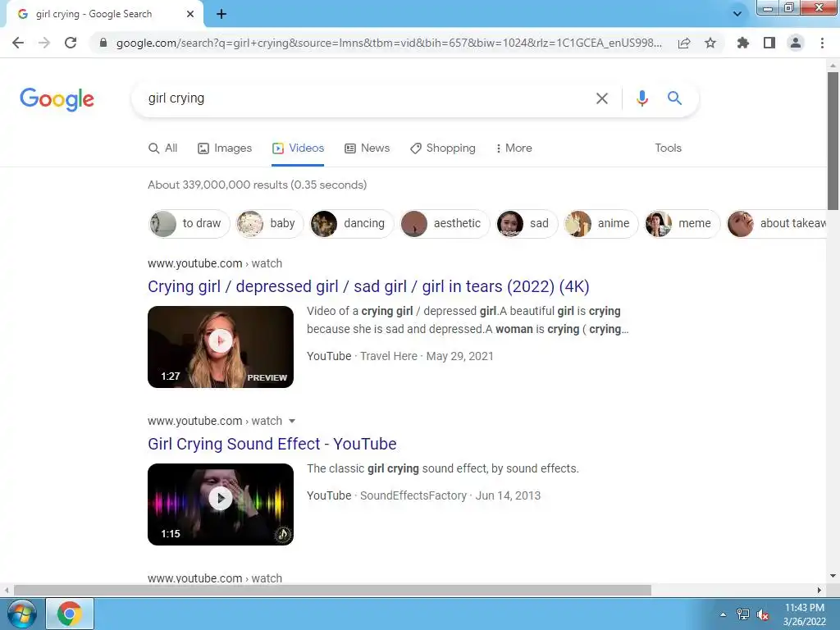Viewport: 840px width, 630px height.
Task: Filter by the 'to draw' chip
Action: [189, 223]
